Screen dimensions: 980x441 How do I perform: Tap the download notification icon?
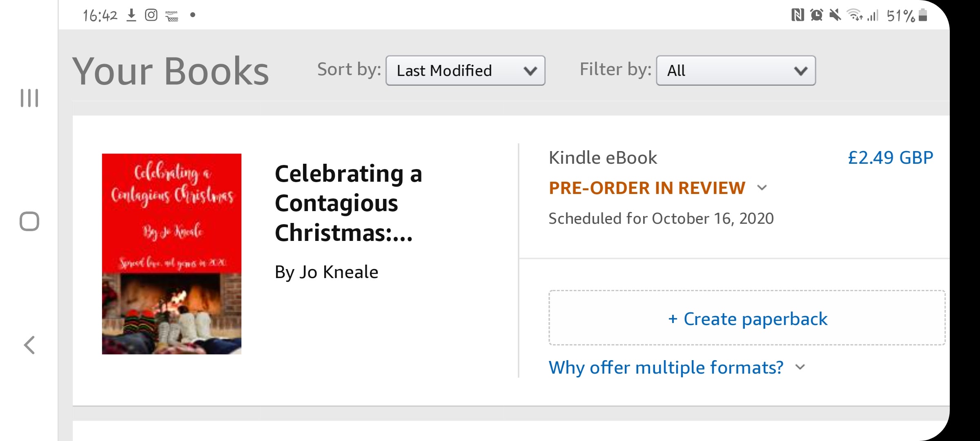(x=131, y=15)
